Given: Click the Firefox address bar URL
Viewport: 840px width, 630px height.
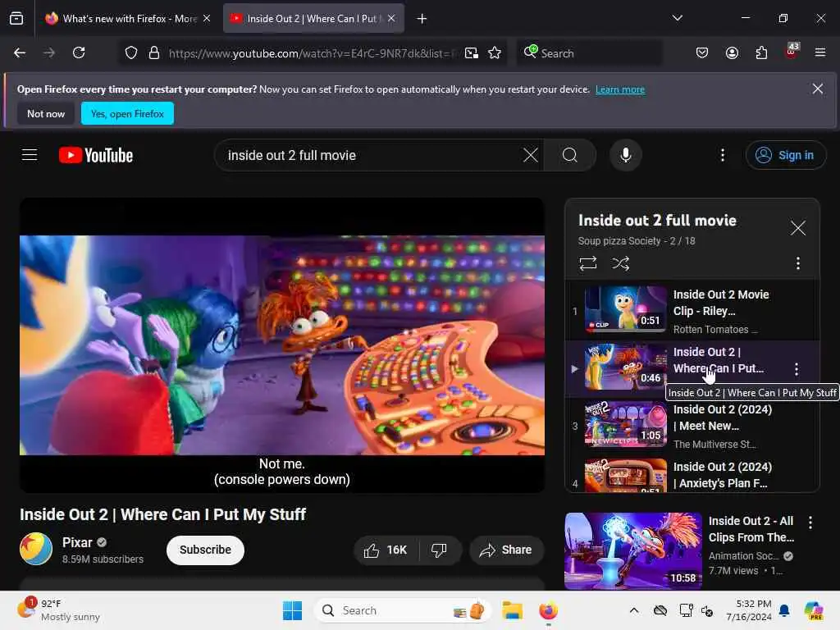Looking at the screenshot, I should click(312, 53).
